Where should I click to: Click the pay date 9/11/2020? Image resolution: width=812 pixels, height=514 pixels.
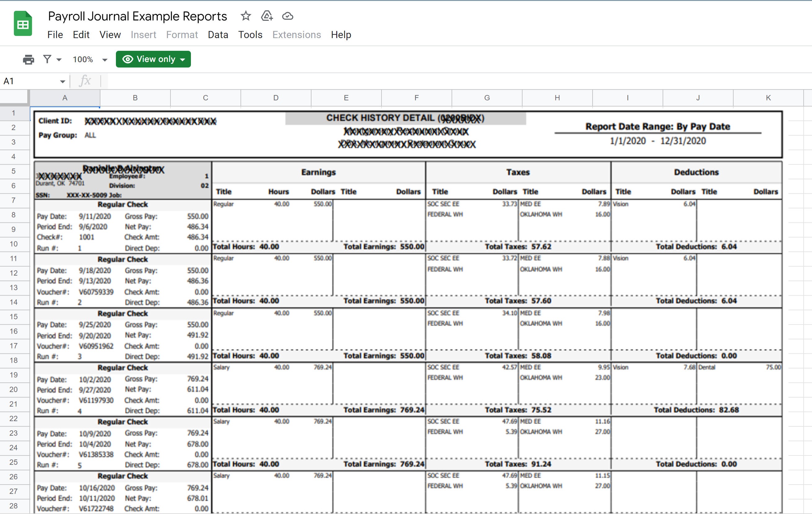click(95, 216)
